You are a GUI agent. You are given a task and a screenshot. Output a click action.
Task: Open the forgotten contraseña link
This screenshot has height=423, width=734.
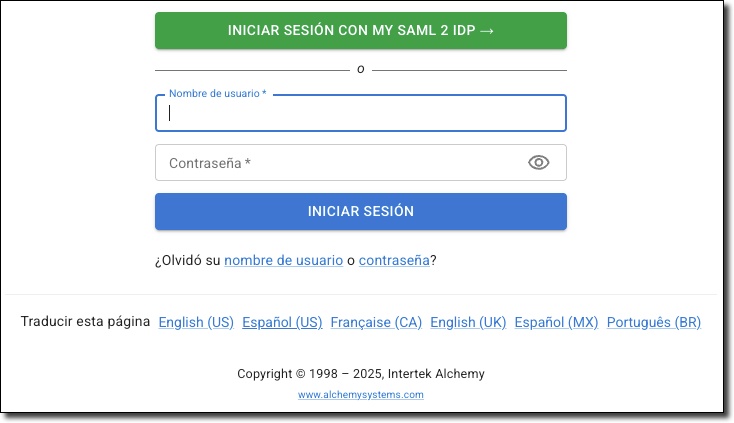[394, 260]
